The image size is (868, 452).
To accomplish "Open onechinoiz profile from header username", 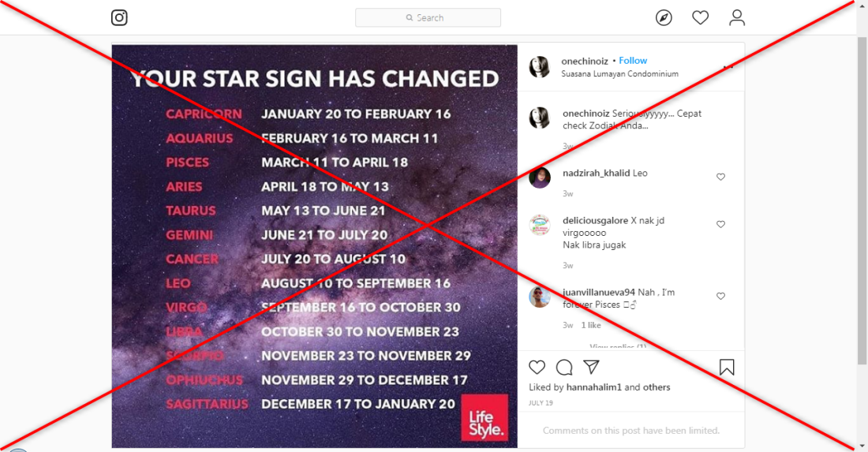I will (585, 61).
